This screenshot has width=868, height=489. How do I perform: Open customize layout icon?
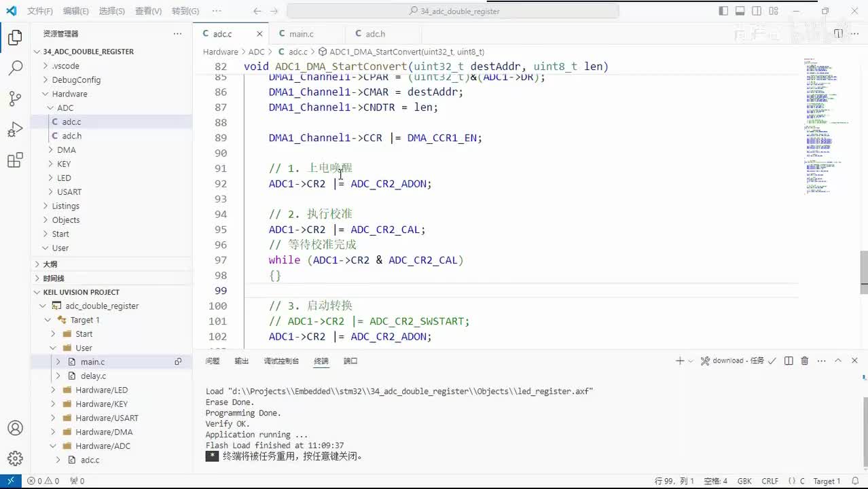tap(772, 11)
